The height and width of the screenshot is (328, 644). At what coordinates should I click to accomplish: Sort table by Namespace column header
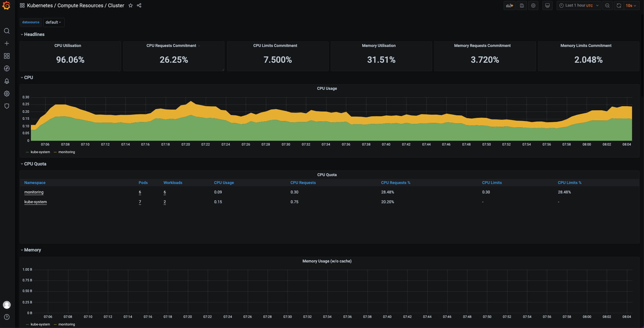35,183
